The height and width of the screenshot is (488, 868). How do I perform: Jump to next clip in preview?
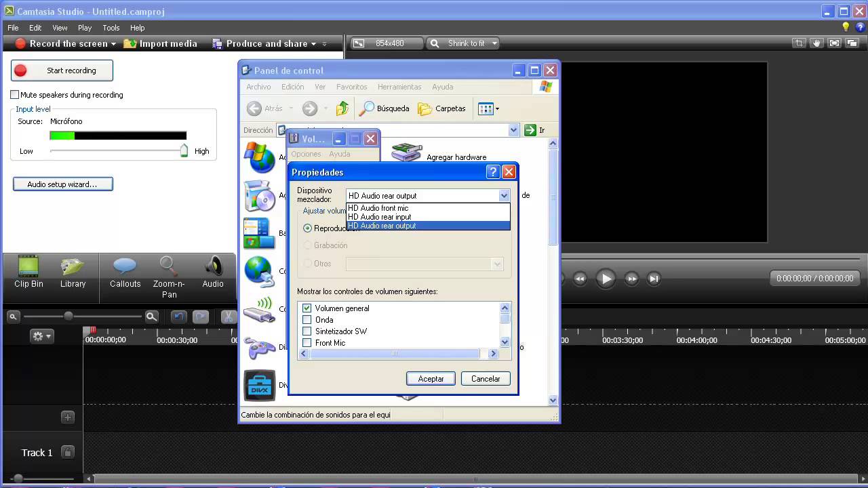coord(654,278)
